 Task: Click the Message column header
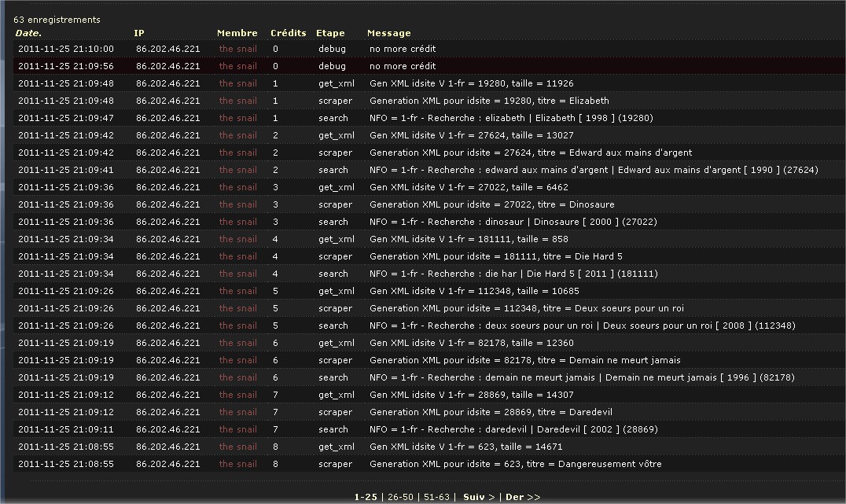(388, 33)
